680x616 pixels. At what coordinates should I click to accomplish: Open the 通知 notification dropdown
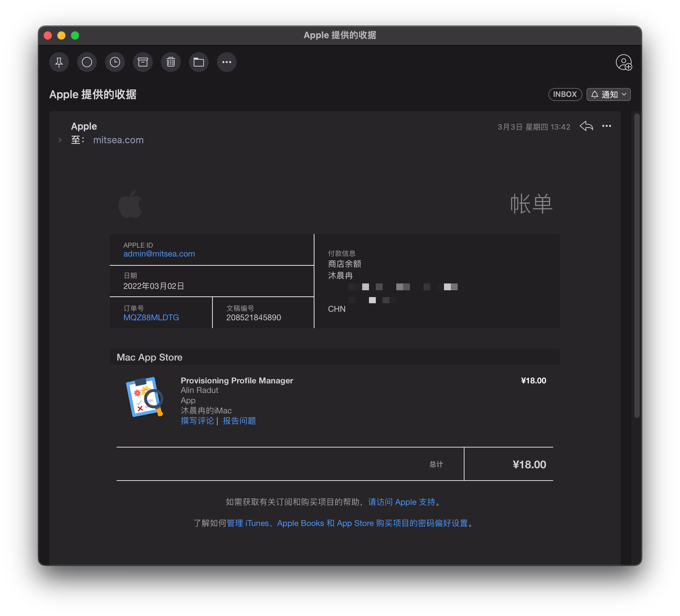[609, 94]
